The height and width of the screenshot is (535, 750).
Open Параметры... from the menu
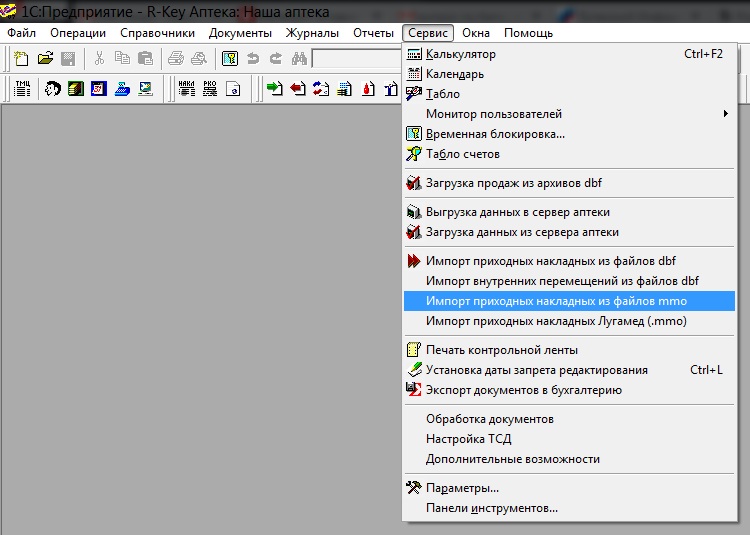(x=462, y=488)
